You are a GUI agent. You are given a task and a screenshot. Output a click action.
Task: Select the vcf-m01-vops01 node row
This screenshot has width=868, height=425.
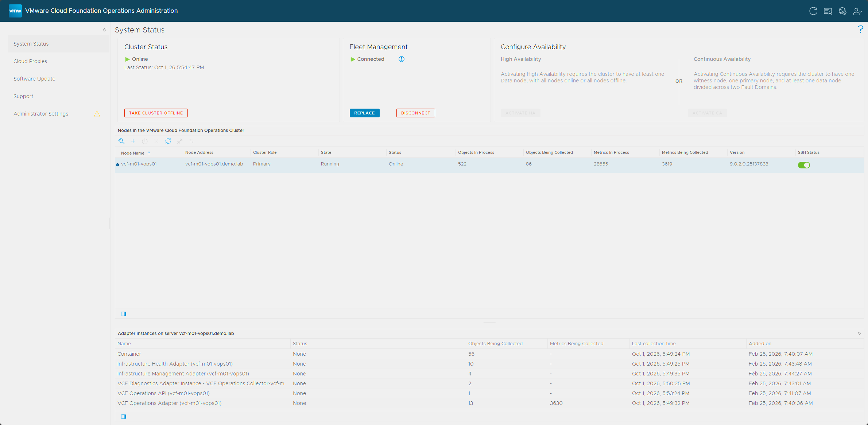tap(489, 165)
